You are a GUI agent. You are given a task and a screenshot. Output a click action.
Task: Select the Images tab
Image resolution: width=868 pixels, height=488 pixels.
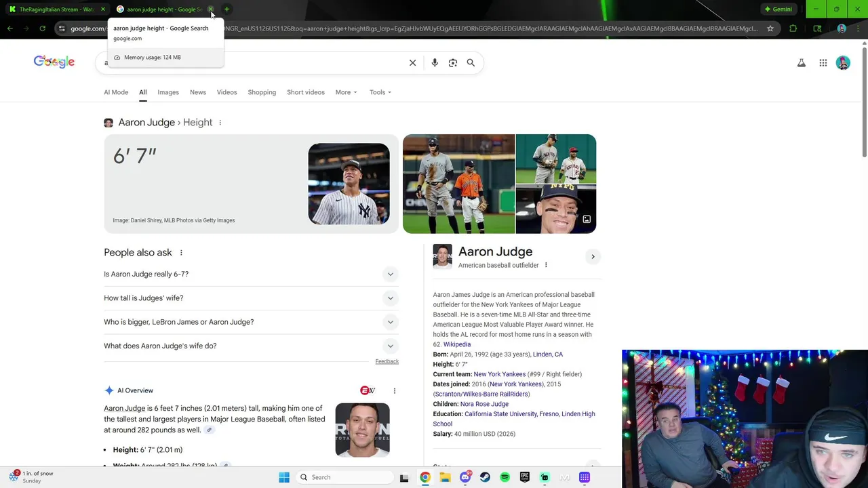coord(168,92)
